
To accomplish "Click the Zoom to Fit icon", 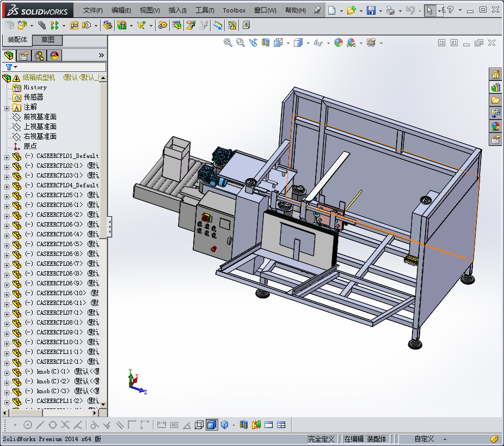I will pyautogui.click(x=228, y=42).
